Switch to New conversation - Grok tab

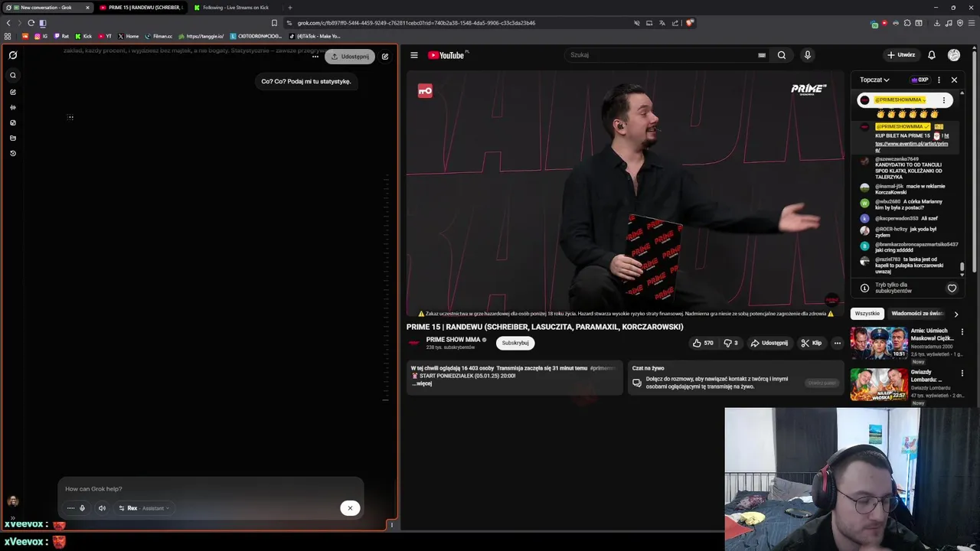coord(47,8)
